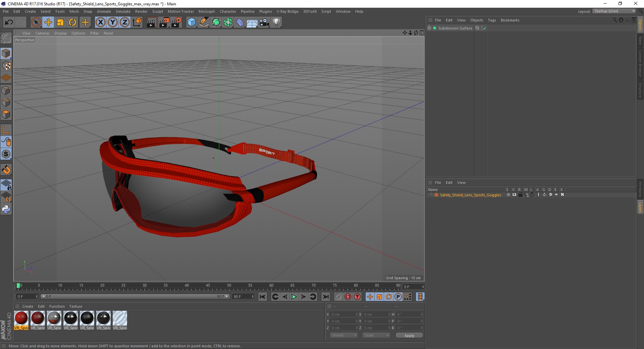Go to start of animation
The image size is (644, 349).
coord(263,297)
